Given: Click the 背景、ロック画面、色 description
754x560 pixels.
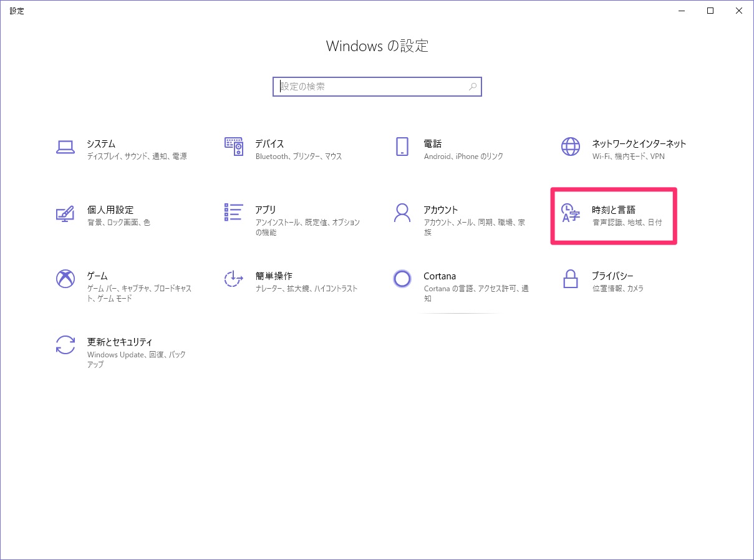Looking at the screenshot, I should (118, 223).
